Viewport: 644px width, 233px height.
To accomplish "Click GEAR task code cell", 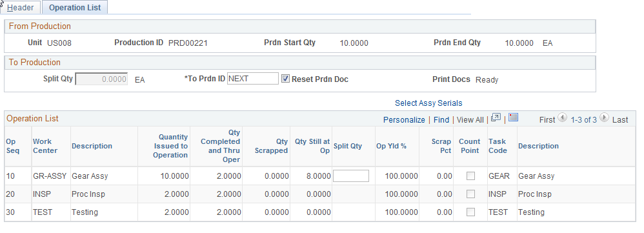I will pyautogui.click(x=499, y=176).
